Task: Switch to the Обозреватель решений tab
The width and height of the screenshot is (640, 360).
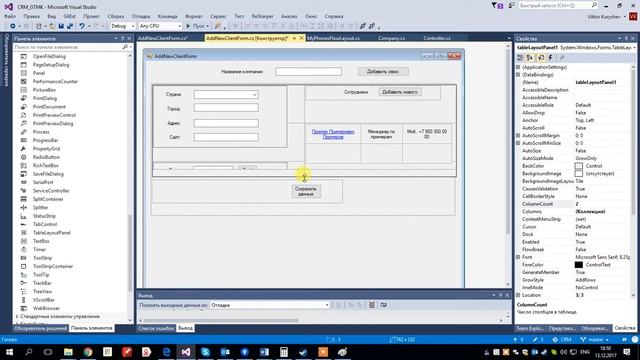Action: [40, 328]
